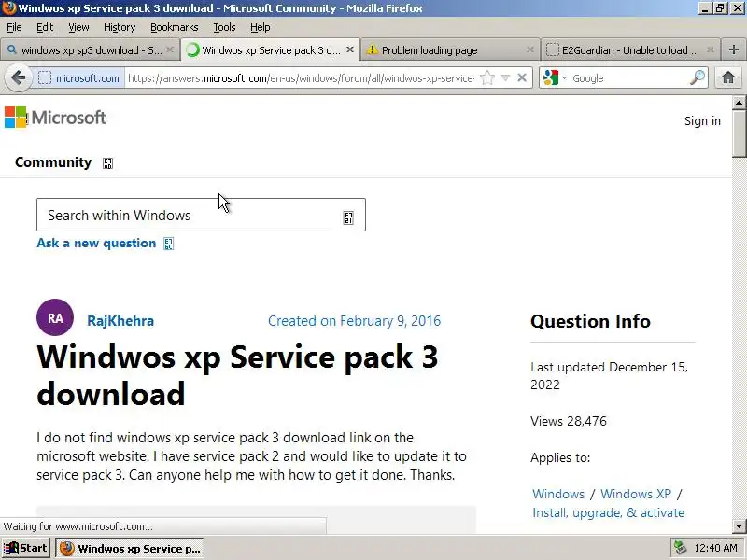The height and width of the screenshot is (560, 747).
Task: Click the 'Windwos xp Service pack 3 download' title
Action: click(x=237, y=375)
